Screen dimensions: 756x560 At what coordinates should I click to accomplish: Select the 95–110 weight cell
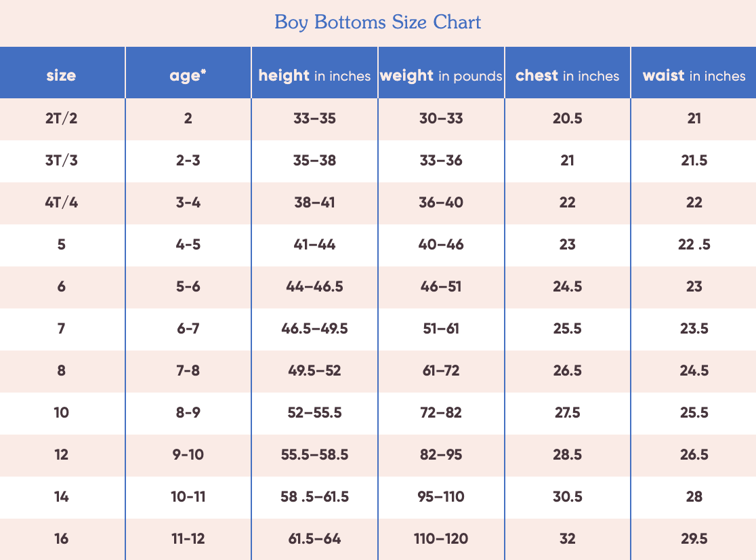(441, 496)
